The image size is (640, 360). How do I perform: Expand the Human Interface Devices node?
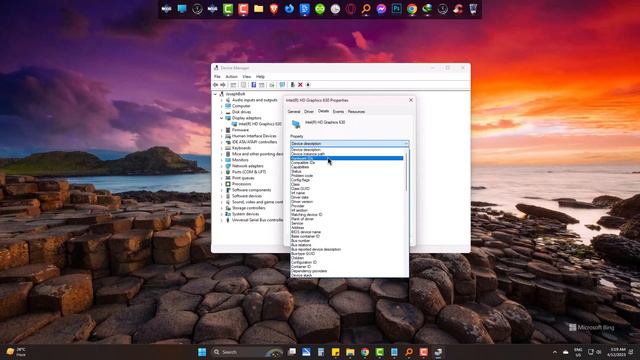coord(222,136)
